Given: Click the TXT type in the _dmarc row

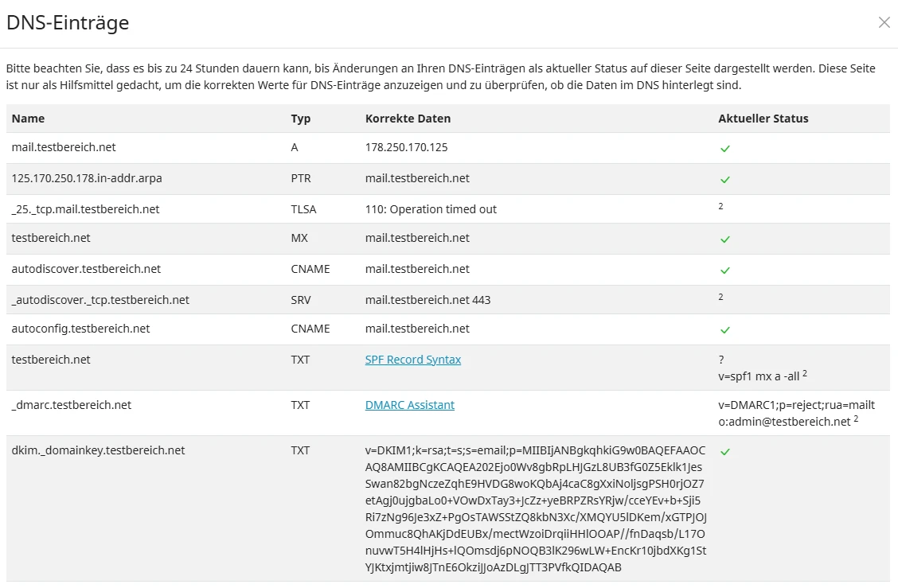Looking at the screenshot, I should point(300,405).
